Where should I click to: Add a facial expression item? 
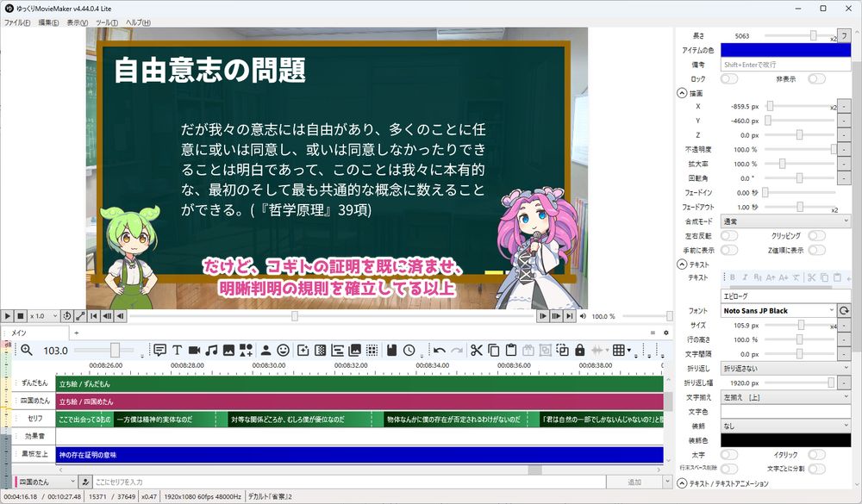pyautogui.click(x=283, y=350)
